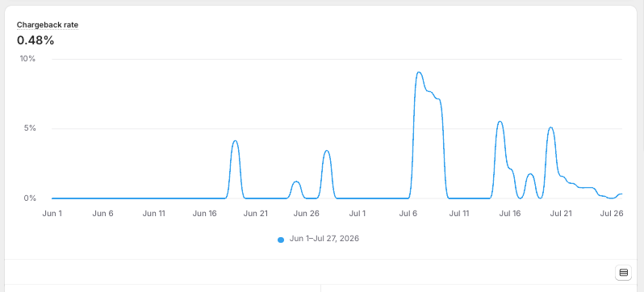Click the 10% y-axis label
Image resolution: width=644 pixels, height=292 pixels.
(28, 59)
